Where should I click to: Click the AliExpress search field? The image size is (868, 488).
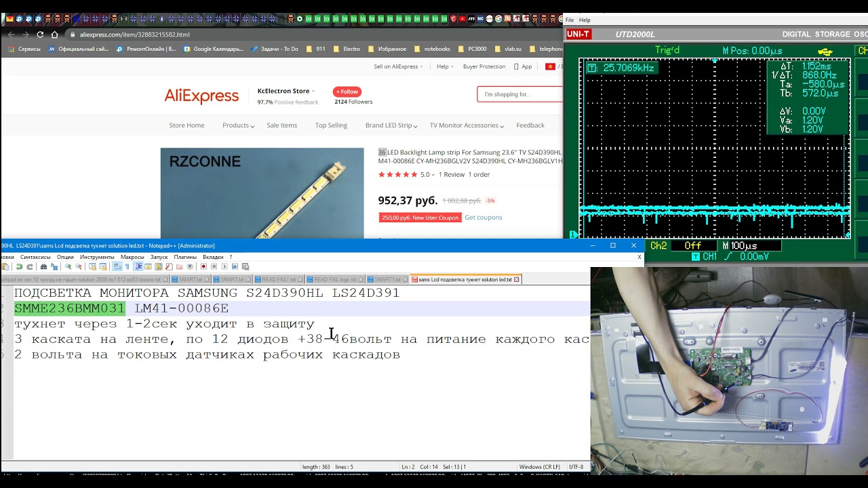519,94
